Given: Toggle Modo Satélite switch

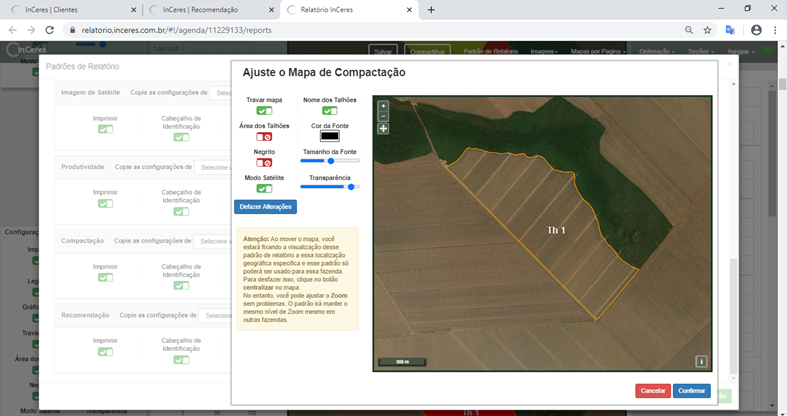Looking at the screenshot, I should click(264, 189).
